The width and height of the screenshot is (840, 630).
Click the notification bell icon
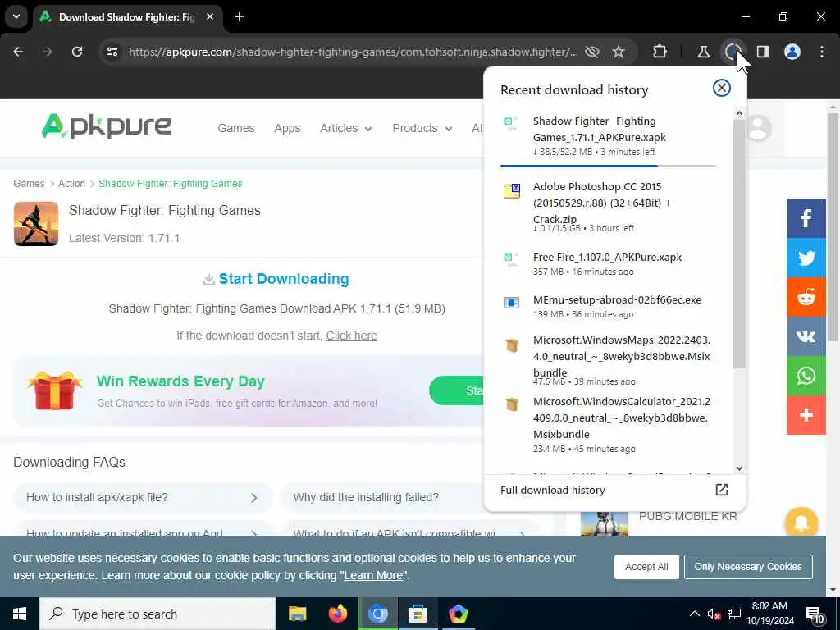click(801, 523)
